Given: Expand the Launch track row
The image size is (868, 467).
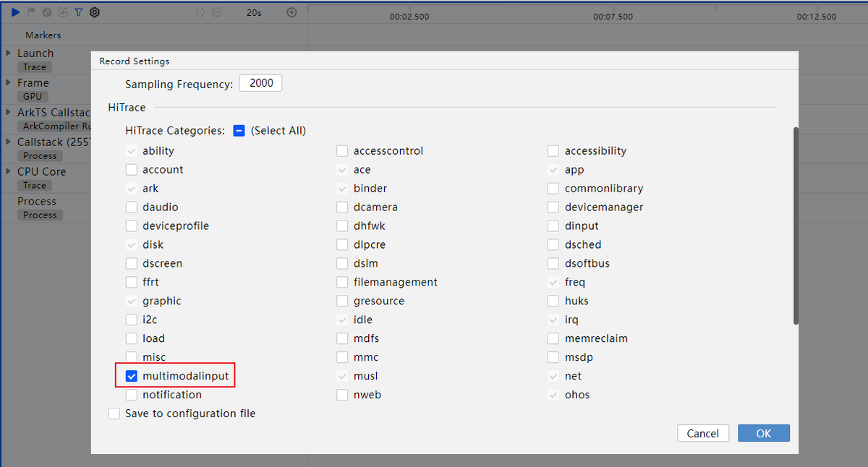Looking at the screenshot, I should [7, 53].
